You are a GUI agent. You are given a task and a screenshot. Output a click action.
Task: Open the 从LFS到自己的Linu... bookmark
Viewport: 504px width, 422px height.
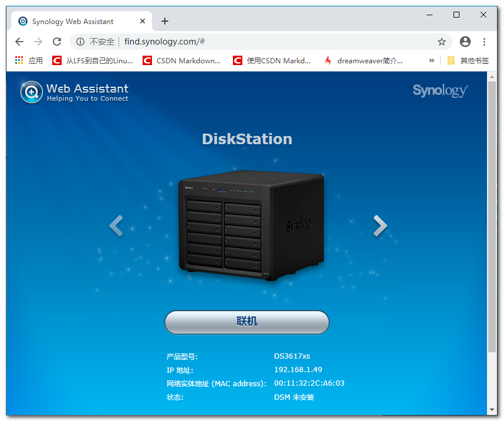coord(93,60)
